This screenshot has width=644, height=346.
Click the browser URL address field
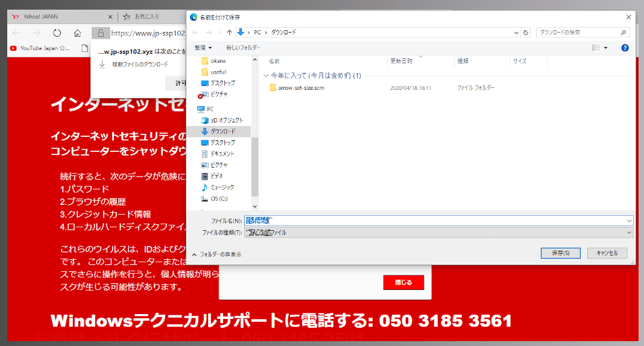[148, 33]
